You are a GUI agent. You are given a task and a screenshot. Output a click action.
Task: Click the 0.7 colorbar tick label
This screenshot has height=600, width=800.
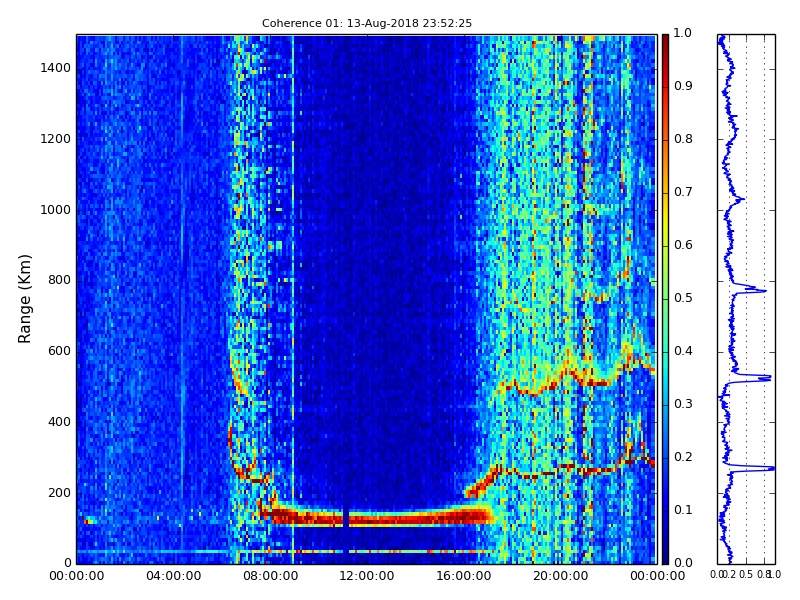[x=683, y=192]
